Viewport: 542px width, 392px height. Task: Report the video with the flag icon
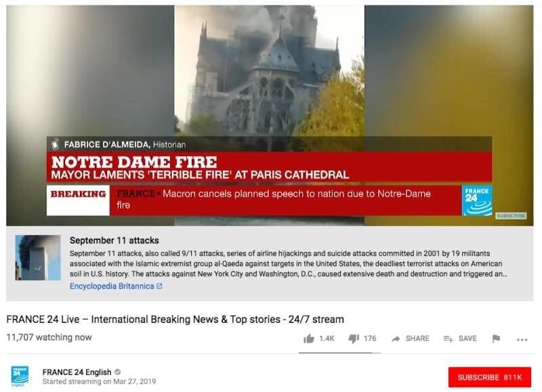tap(496, 339)
